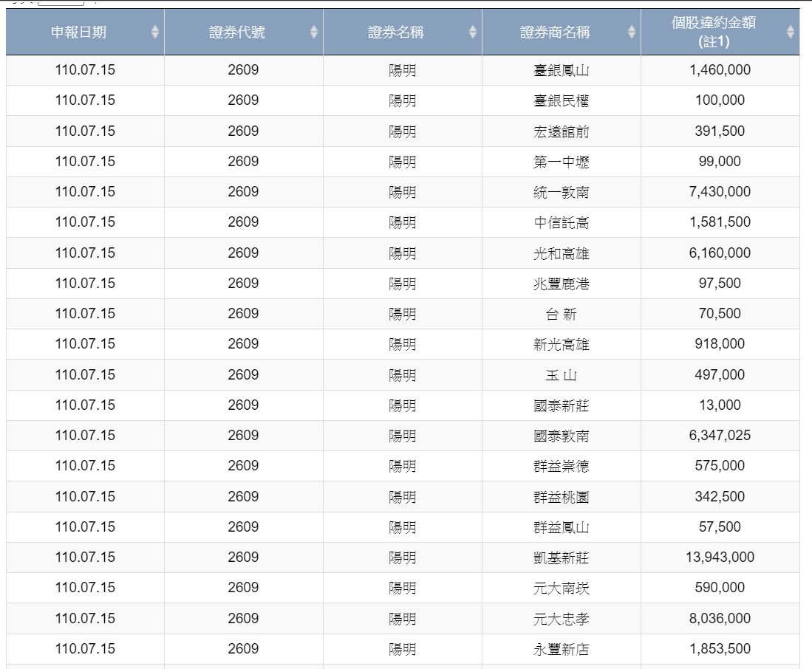Viewport: 812px width, 669px height.
Task: Select broker cell 元大忠孝
Action: tap(562, 618)
